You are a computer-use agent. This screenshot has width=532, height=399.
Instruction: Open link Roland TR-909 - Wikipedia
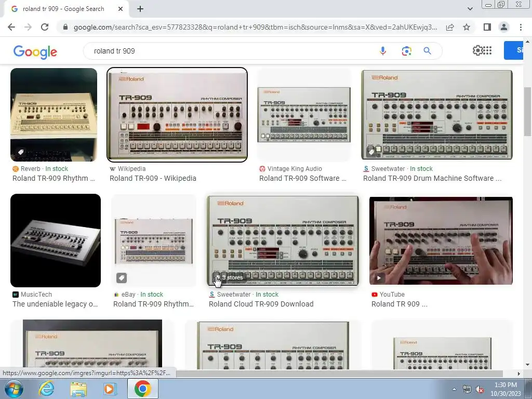[153, 178]
